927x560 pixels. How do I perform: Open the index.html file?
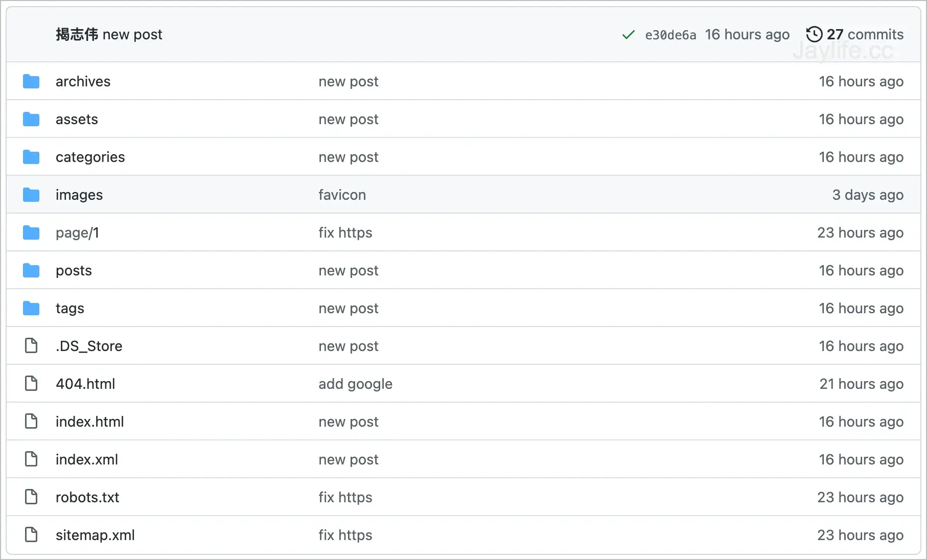(89, 422)
